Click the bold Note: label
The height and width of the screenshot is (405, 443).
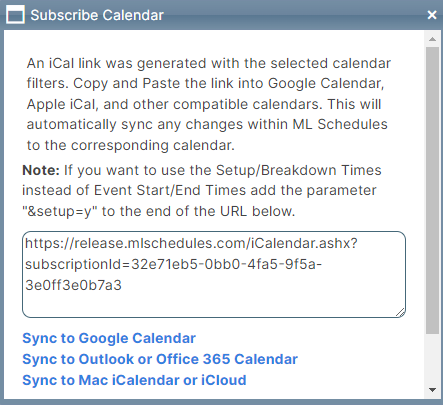click(41, 170)
